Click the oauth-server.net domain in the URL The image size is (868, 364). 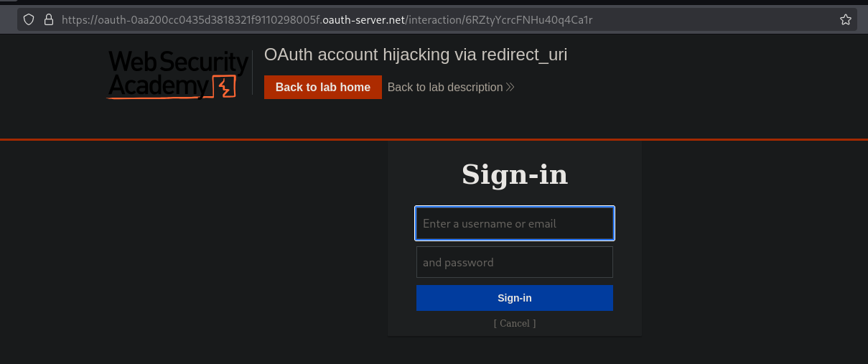tap(363, 20)
